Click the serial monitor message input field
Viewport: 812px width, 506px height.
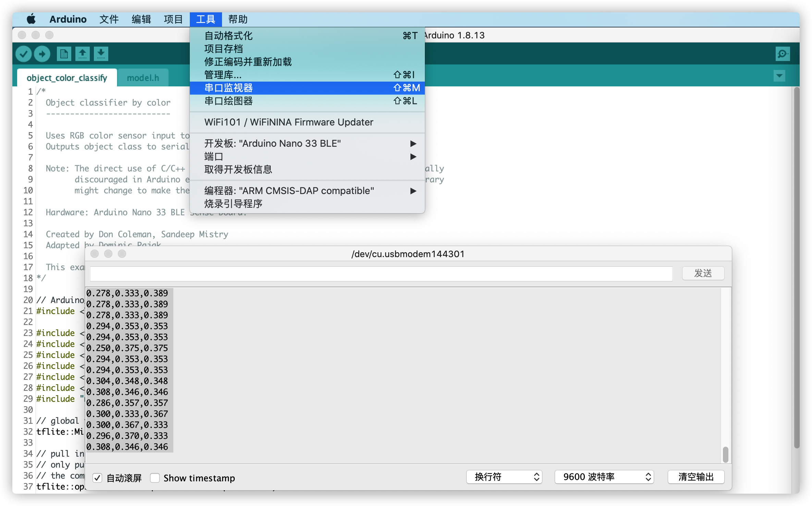(381, 274)
